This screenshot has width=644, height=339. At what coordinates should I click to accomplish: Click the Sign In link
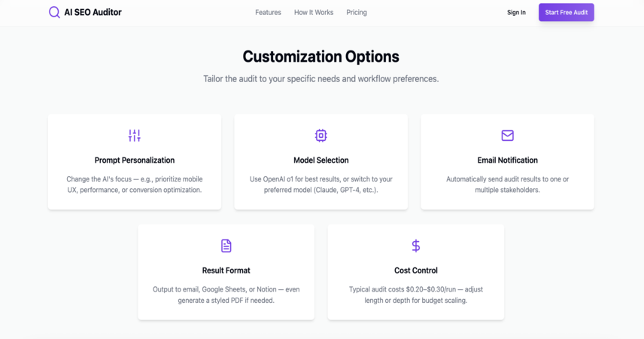pos(516,12)
